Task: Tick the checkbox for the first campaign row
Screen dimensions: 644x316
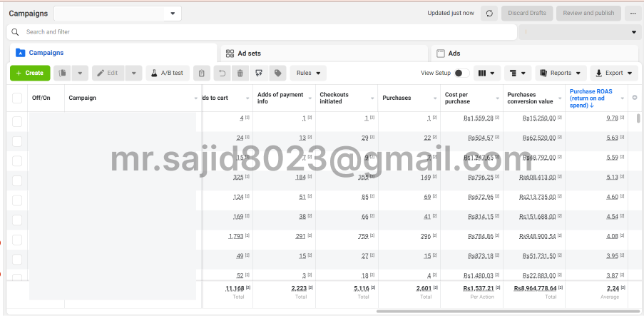Action: [x=17, y=121]
